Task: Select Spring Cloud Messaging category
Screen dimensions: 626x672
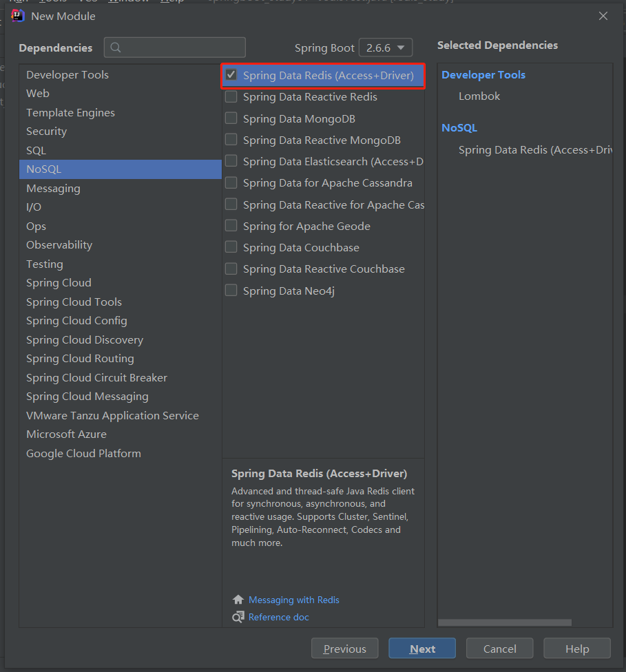Action: pos(121,397)
